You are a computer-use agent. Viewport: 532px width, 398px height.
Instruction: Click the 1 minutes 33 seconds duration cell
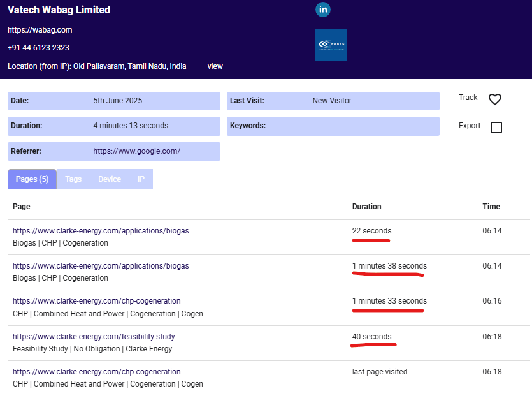(x=389, y=301)
